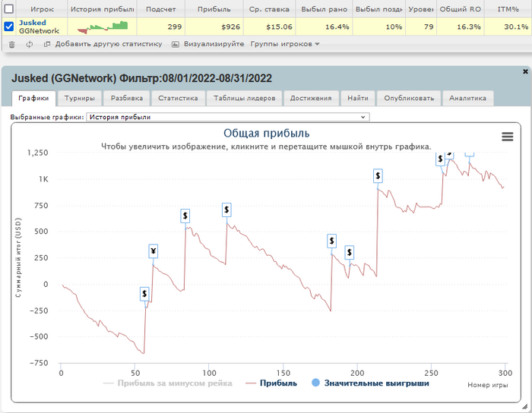
Task: Open the Достижения tab
Action: tap(311, 98)
